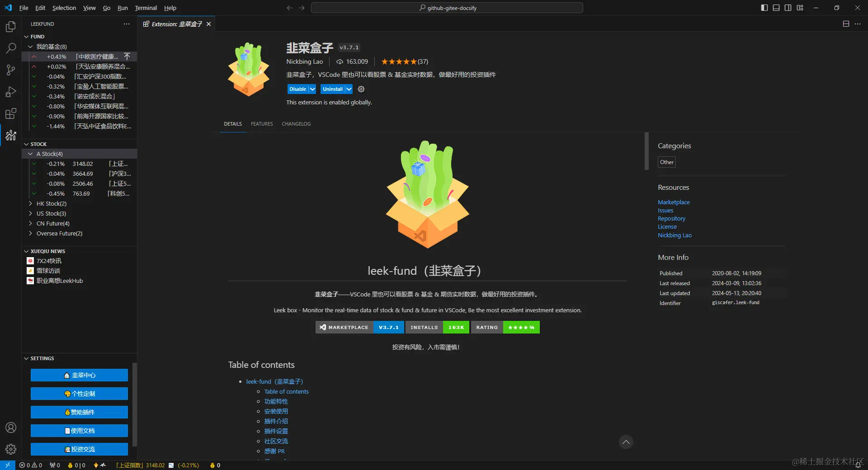Viewport: 868px width, 470px height.
Task: Toggle the bottom panel layout icon
Action: (776, 8)
